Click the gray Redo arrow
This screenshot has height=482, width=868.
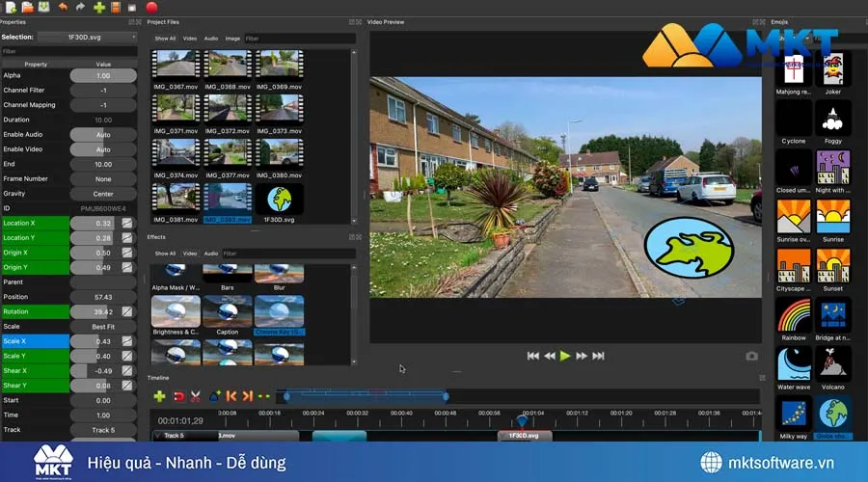80,7
